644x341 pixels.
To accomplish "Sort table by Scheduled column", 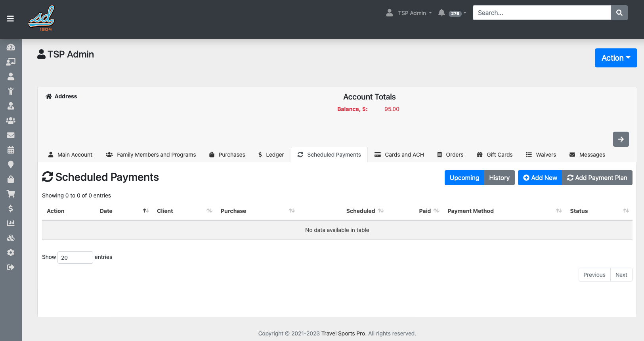I will 343,211.
